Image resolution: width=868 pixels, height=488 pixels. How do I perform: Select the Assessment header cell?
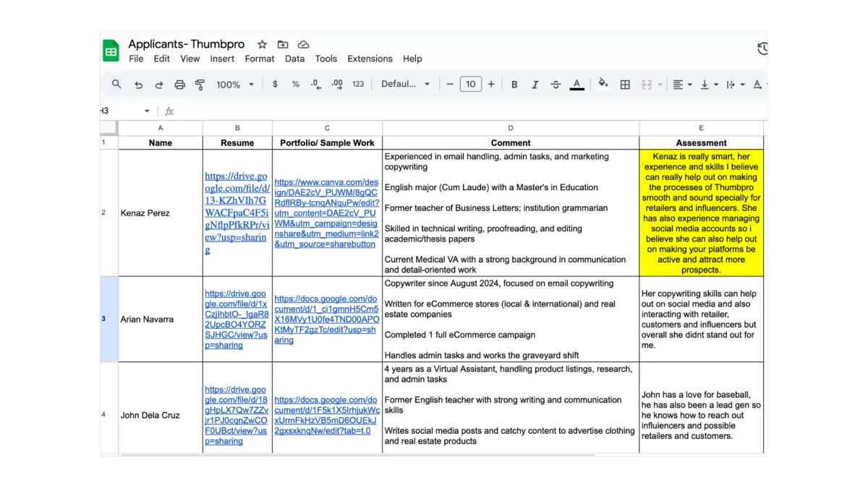click(x=702, y=142)
